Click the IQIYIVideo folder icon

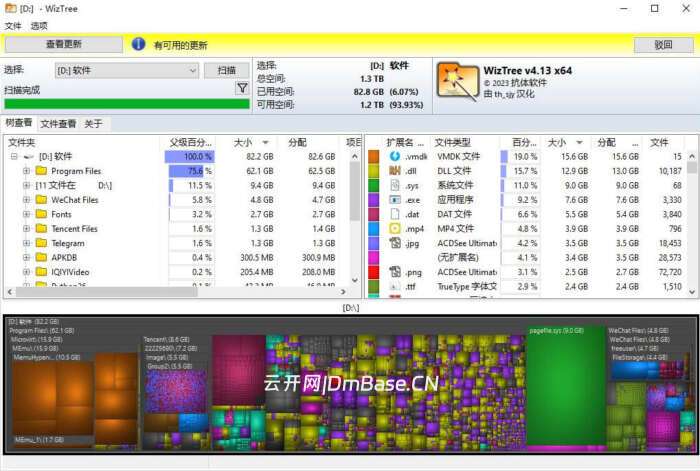(x=42, y=272)
